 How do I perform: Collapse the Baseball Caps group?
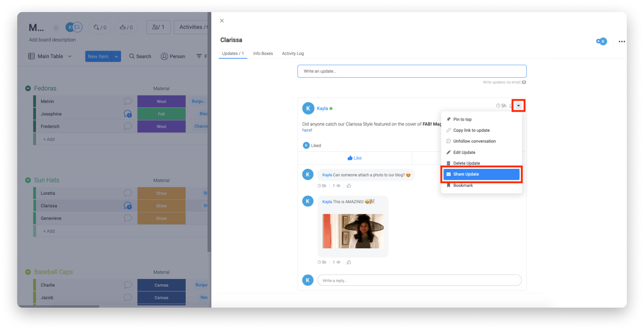tap(28, 272)
